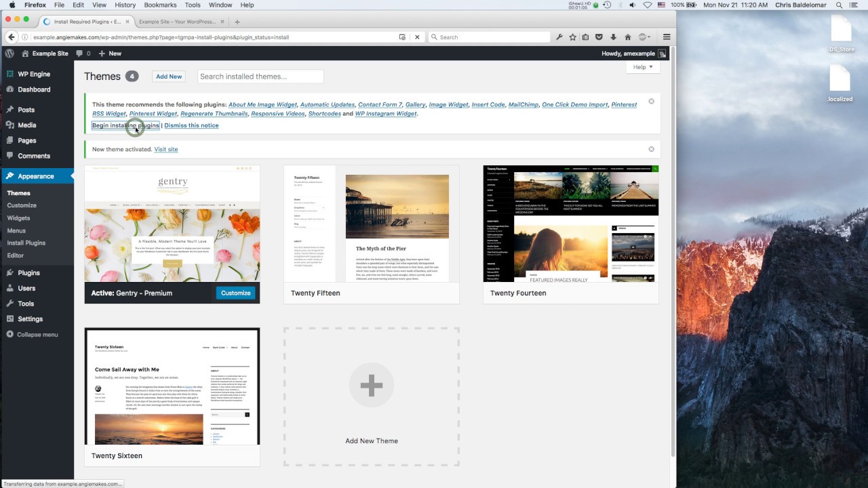Image resolution: width=868 pixels, height=488 pixels.
Task: Dismiss the plugin recommendation notice
Action: point(651,101)
